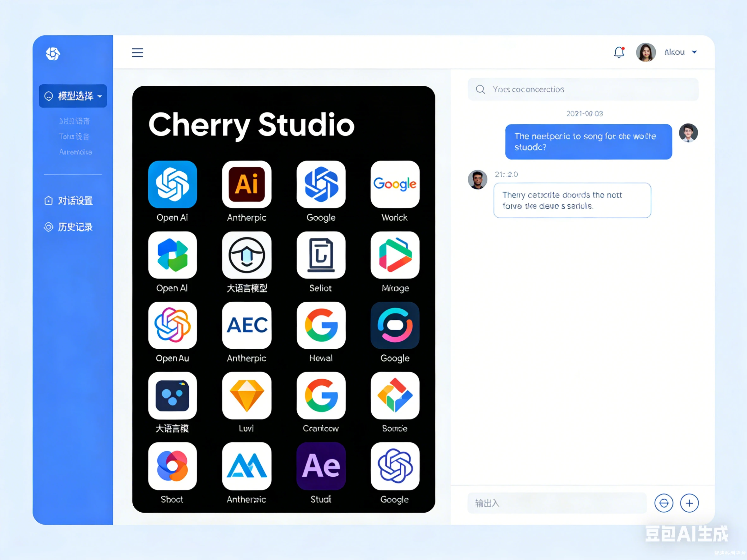Click the plus button near the input box
The image size is (747, 560).
(x=689, y=503)
